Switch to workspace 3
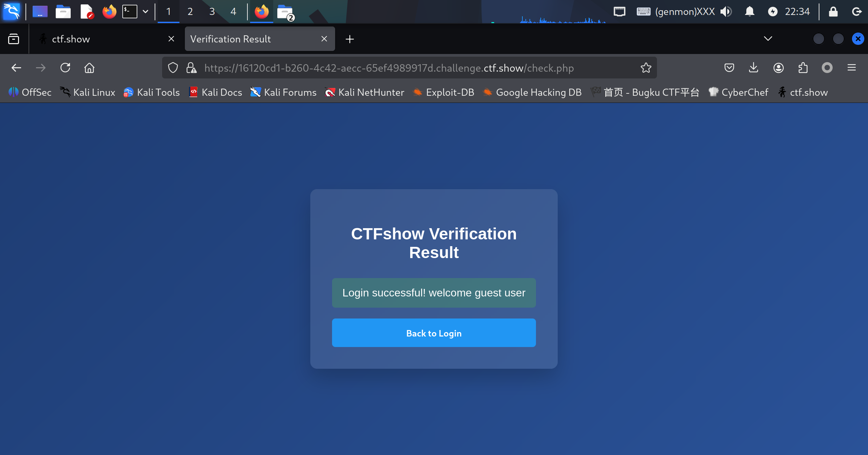The width and height of the screenshot is (868, 455). [x=212, y=12]
